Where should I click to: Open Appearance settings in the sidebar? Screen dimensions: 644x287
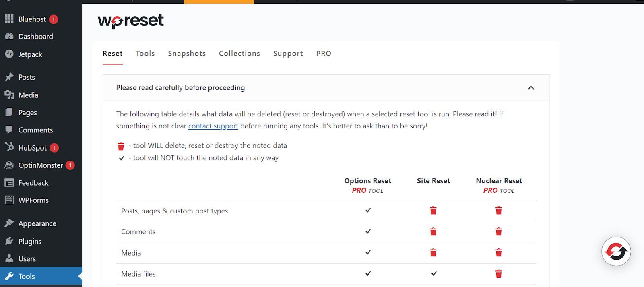[37, 223]
